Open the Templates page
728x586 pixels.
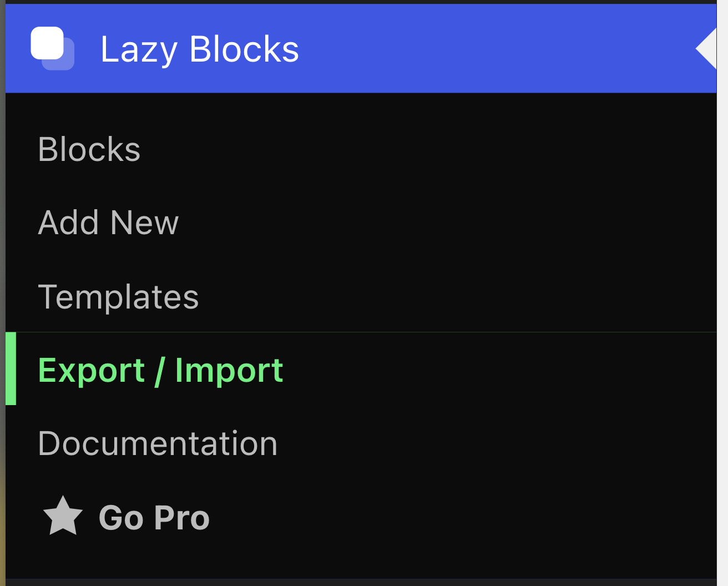[x=118, y=296]
